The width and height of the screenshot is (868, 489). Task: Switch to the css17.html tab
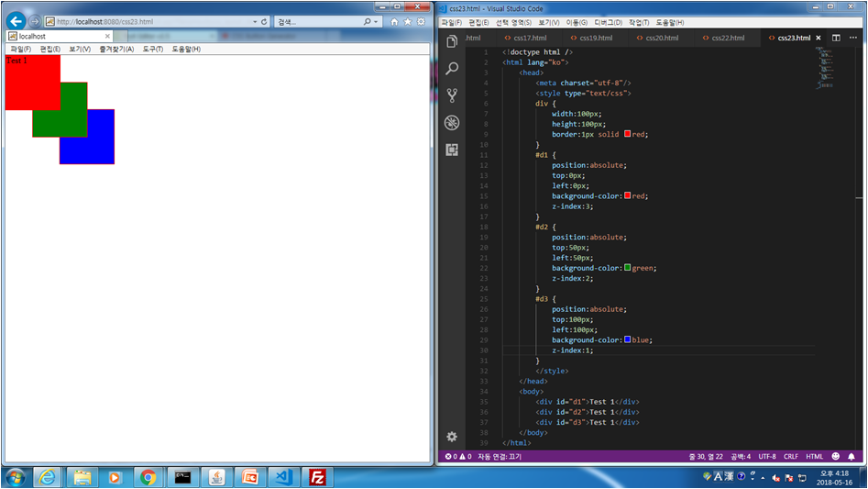point(530,38)
